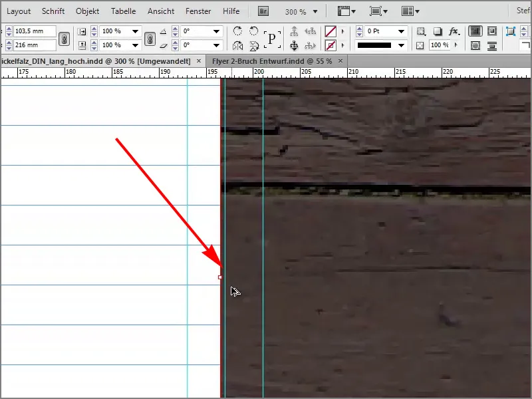Select content icon
The image size is (532, 399).
point(294,45)
